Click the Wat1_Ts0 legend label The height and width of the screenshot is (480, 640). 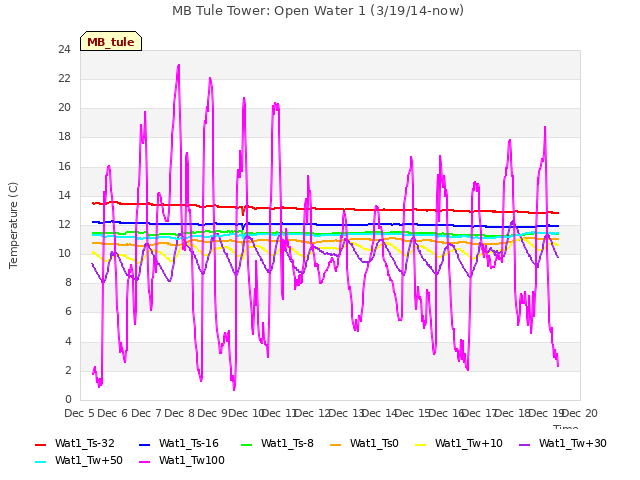(374, 443)
